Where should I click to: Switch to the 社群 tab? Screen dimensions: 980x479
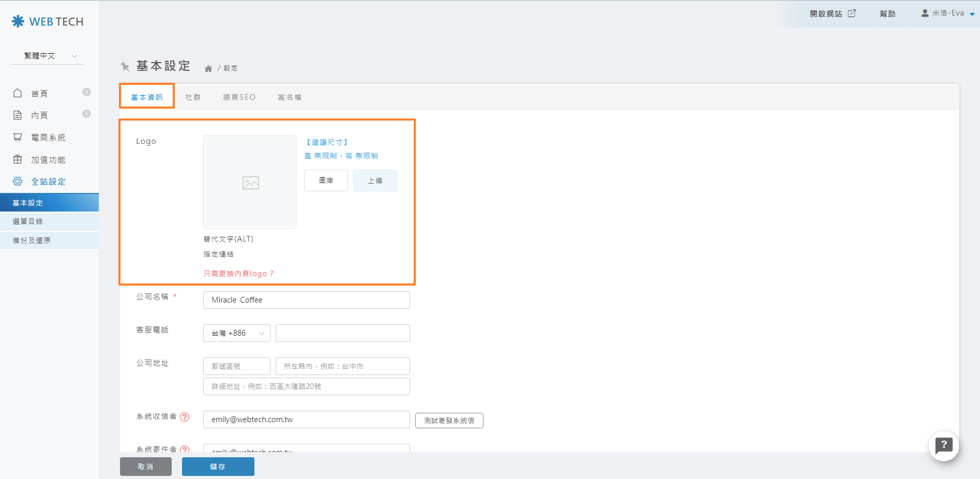(x=193, y=97)
